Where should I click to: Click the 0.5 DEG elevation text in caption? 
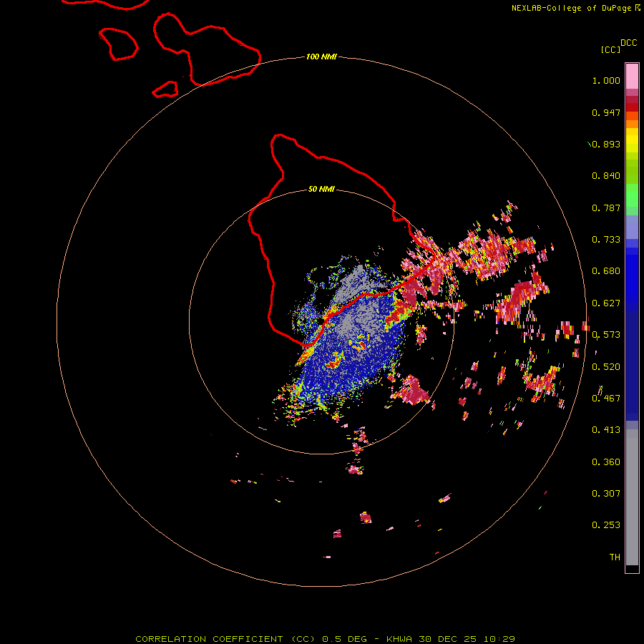point(345,639)
